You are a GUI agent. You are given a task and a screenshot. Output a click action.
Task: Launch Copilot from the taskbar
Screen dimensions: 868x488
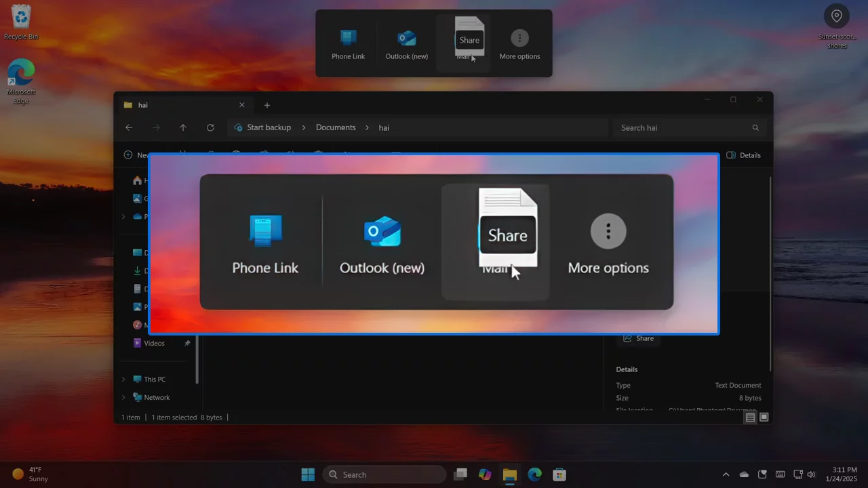point(485,474)
